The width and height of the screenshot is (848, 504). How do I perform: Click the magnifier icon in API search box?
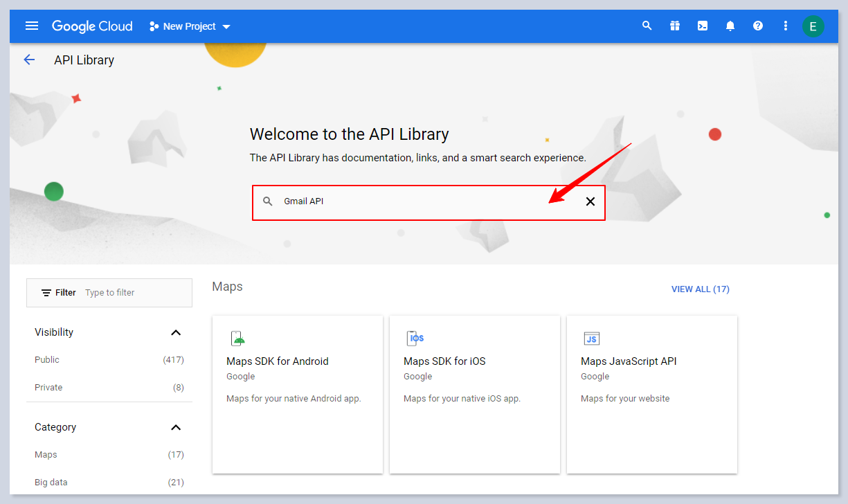tap(268, 201)
